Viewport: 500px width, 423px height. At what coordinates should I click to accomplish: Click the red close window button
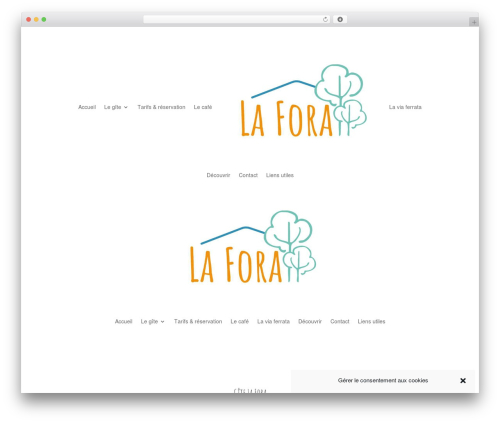[x=29, y=20]
